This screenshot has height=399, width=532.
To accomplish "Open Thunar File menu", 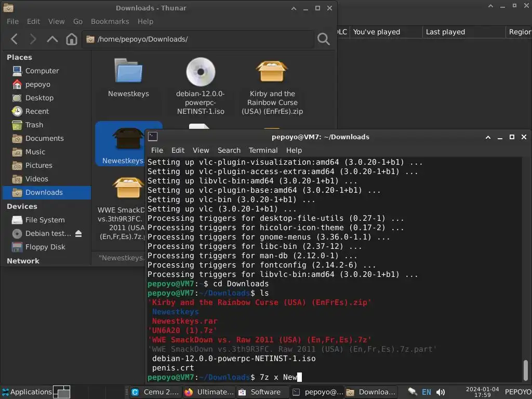I will point(12,21).
